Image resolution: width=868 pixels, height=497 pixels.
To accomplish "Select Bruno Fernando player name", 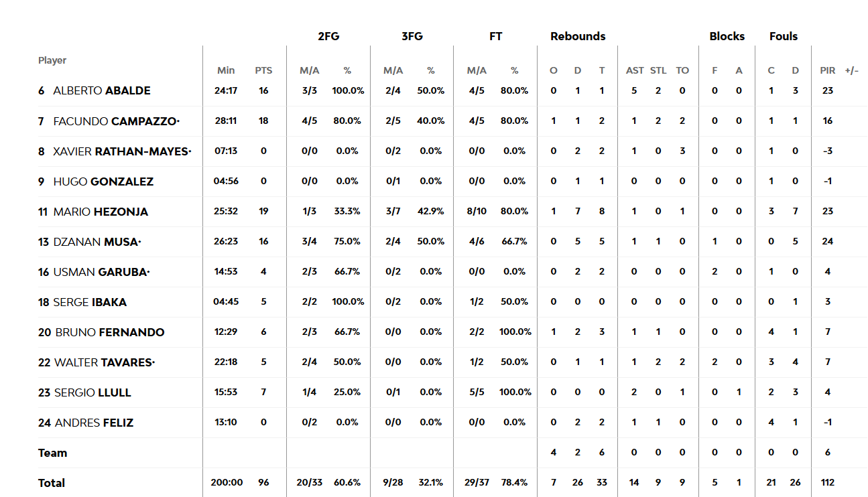I will coord(110,332).
